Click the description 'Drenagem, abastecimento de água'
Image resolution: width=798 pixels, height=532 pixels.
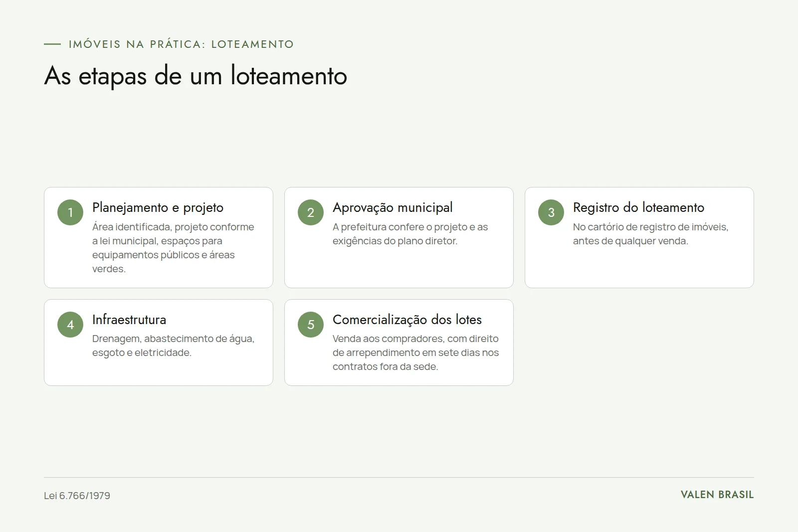[174, 346]
